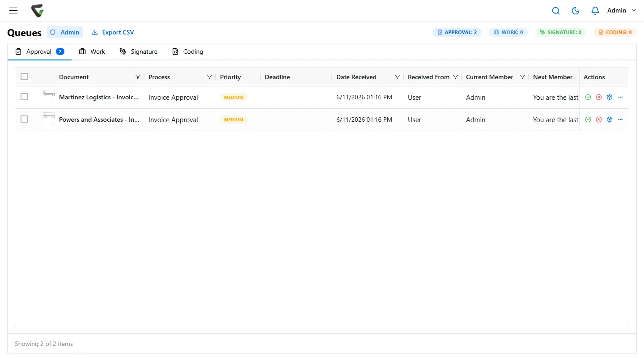Screen dimensions: 644x358
Task: Click the APPROVAL: 2 badge
Action: [x=457, y=32]
